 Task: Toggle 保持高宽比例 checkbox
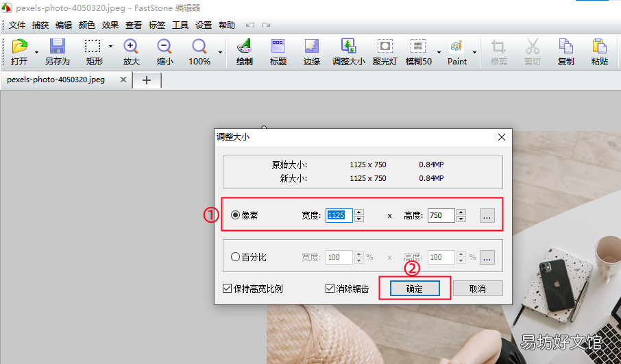coord(227,289)
